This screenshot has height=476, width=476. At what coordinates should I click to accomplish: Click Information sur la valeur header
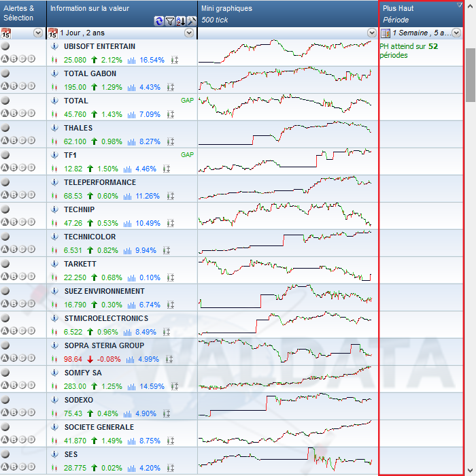(x=122, y=14)
